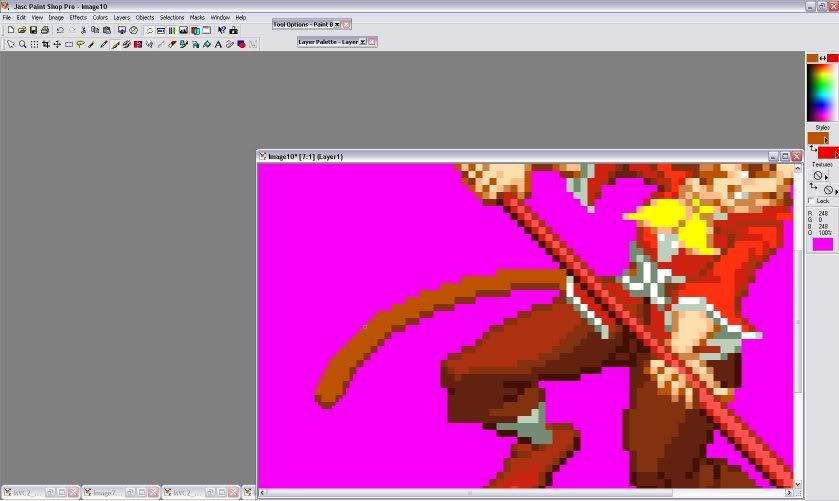
Task: Open the background texture flyout arrow
Action: (837, 192)
